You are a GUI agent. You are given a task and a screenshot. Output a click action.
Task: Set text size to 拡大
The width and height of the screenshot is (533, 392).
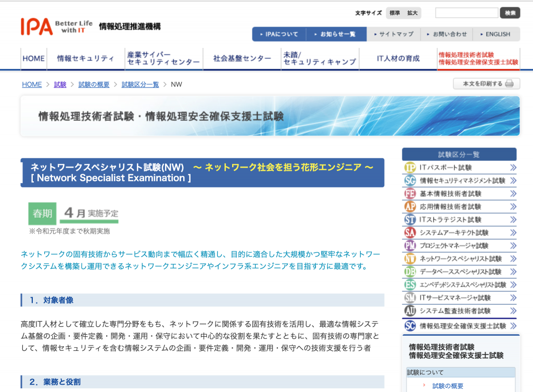click(x=412, y=13)
